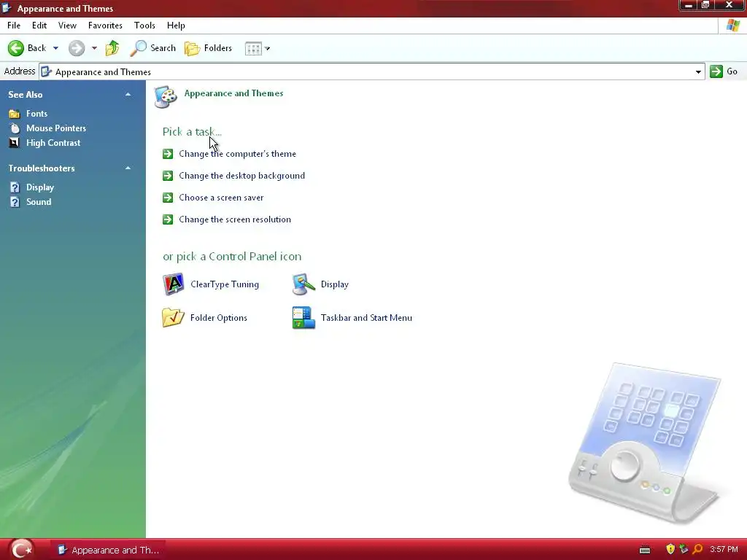Screen dimensions: 747x560
Task: Click the Taskbar and Start Menu label
Action: [366, 318]
